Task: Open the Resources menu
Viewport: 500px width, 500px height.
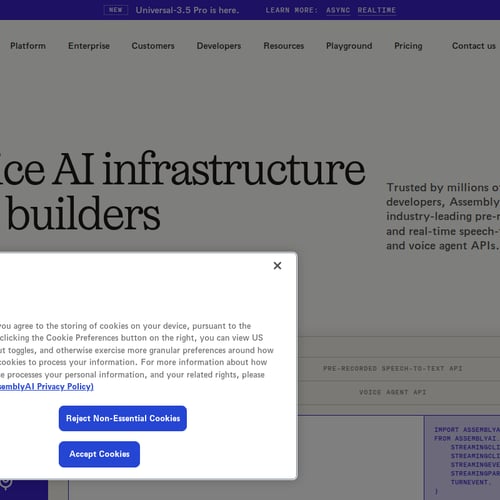Action: (284, 46)
